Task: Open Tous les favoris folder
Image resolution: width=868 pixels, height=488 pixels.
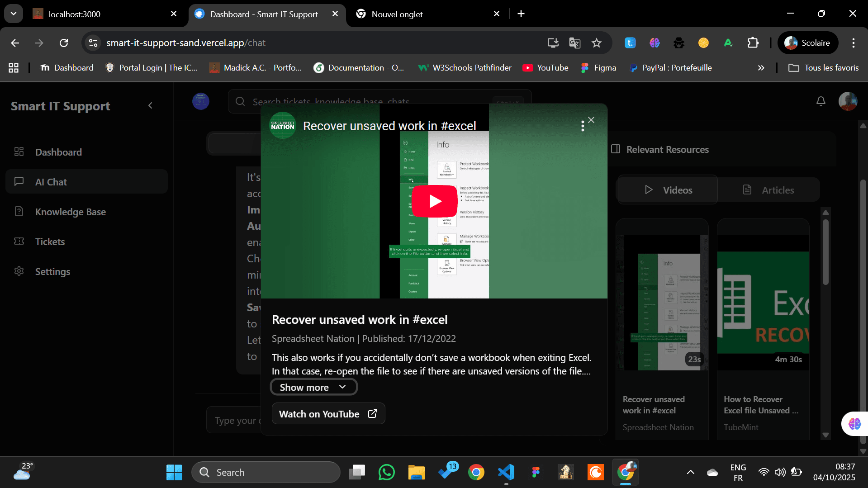Action: pyautogui.click(x=823, y=68)
